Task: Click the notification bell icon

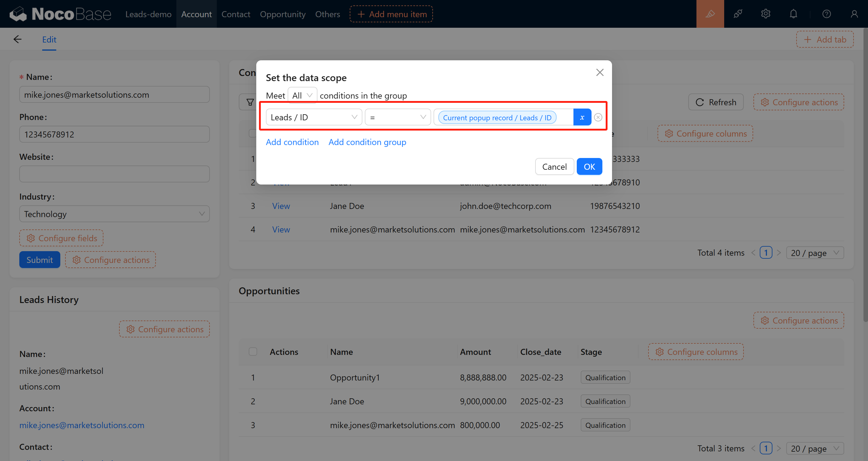Action: (793, 14)
